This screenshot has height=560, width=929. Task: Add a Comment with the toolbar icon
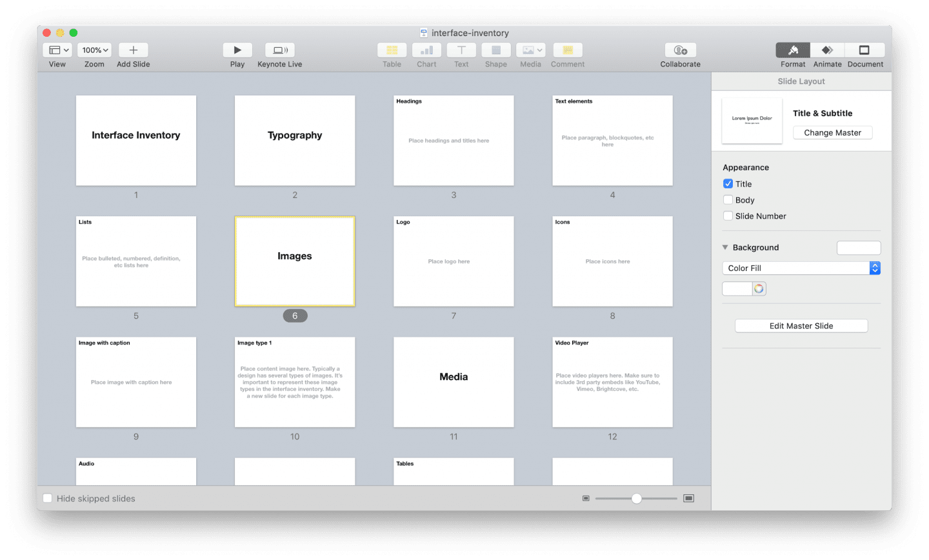568,50
